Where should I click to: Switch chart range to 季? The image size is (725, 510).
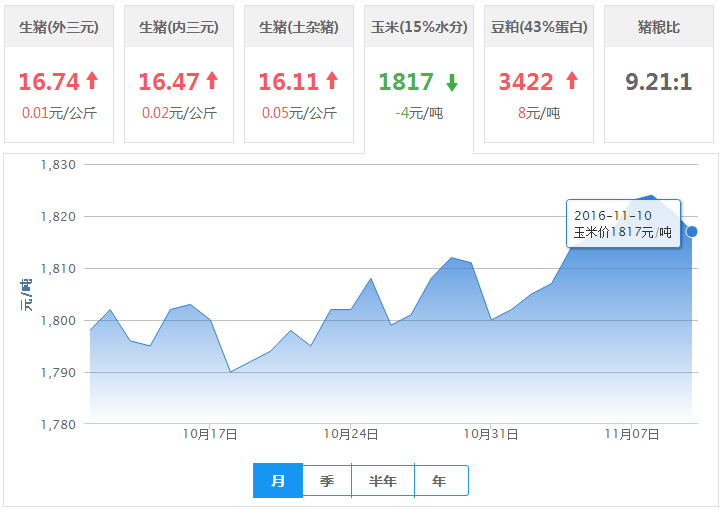click(327, 481)
